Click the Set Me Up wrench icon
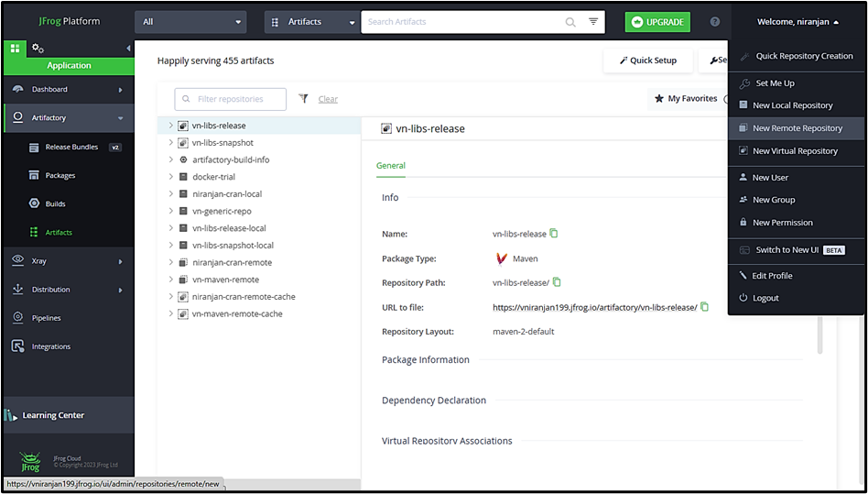The image size is (868, 494). pos(745,83)
